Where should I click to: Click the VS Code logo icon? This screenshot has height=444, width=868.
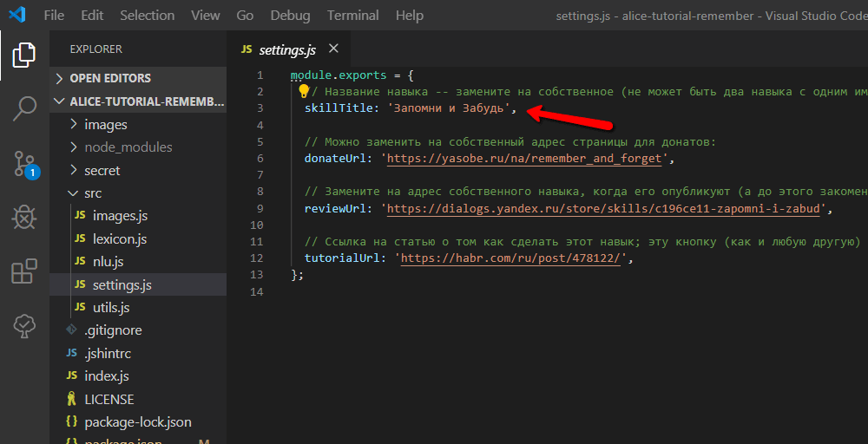point(16,15)
